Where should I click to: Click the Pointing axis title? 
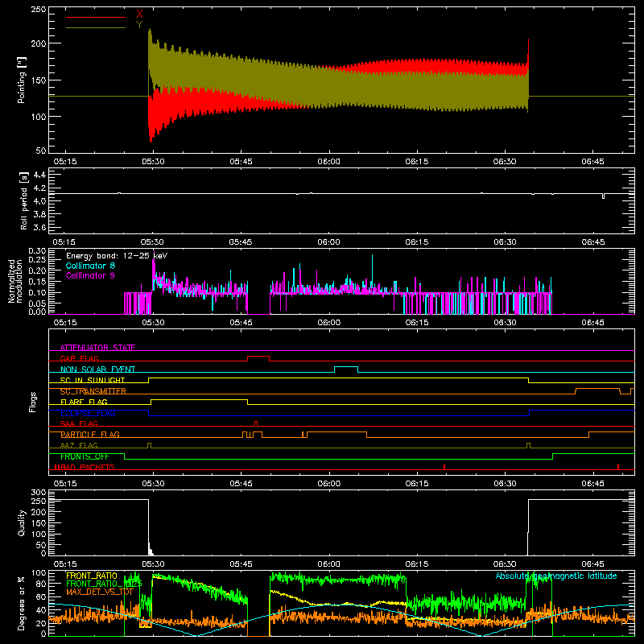(22, 80)
